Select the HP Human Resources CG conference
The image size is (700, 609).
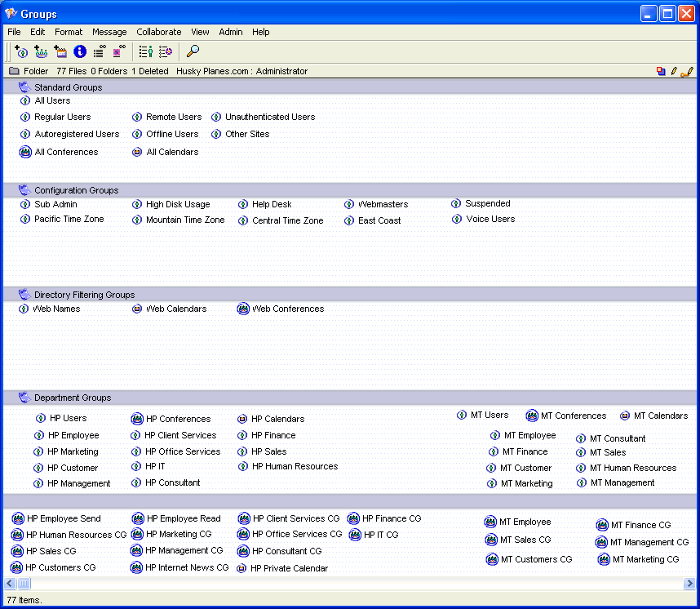(x=76, y=535)
